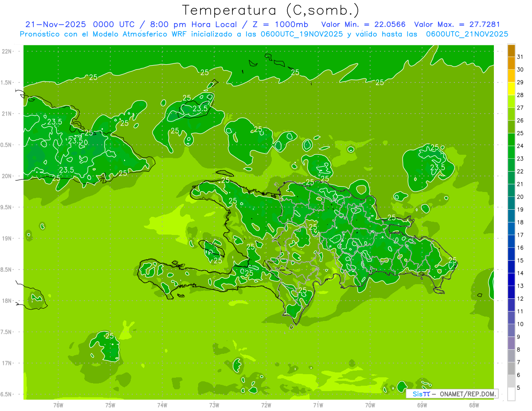The image size is (532, 411).
Task: Click the "68W" longitude axis label
Action: [x=474, y=405]
